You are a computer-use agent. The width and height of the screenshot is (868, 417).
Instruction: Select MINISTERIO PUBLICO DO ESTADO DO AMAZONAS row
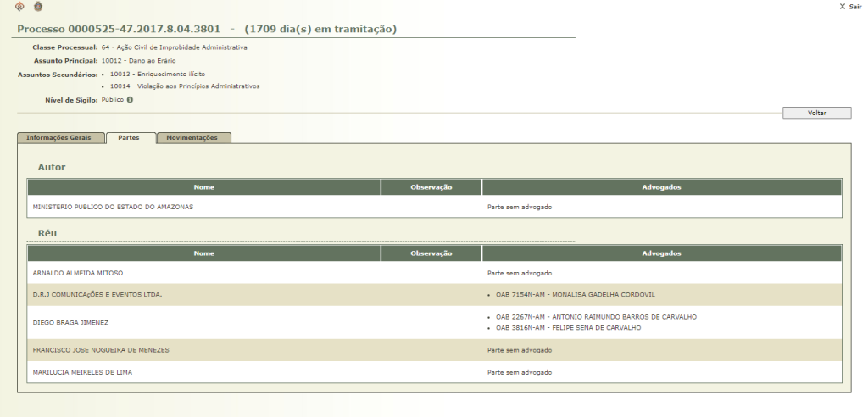(x=114, y=207)
